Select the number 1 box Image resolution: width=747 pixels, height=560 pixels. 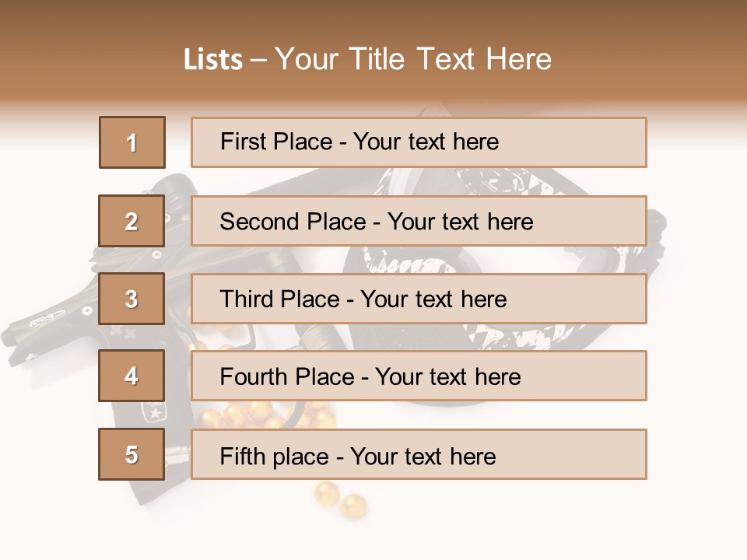pyautogui.click(x=132, y=142)
